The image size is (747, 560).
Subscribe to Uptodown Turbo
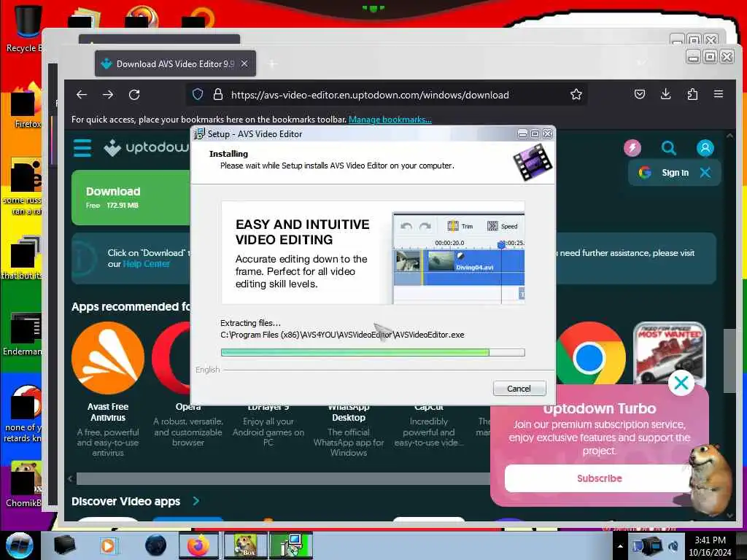[599, 478]
